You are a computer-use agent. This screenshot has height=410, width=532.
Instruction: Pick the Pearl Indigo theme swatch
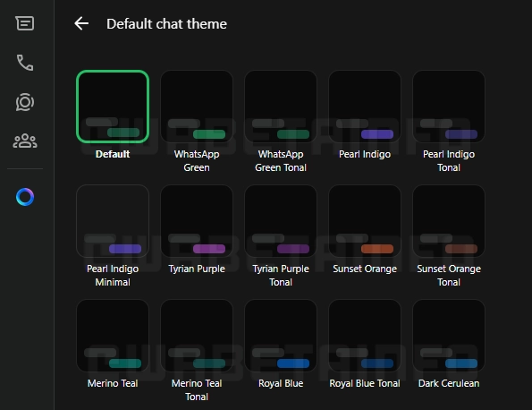click(x=365, y=107)
